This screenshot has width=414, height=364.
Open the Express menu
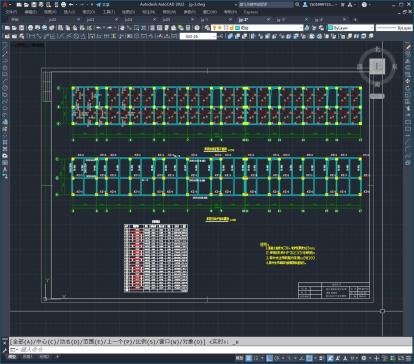click(x=251, y=12)
